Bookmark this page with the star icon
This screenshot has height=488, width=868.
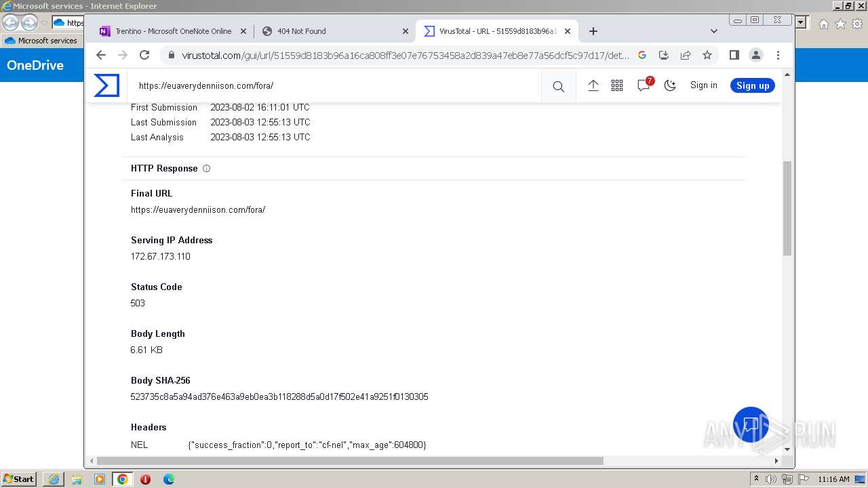click(707, 55)
